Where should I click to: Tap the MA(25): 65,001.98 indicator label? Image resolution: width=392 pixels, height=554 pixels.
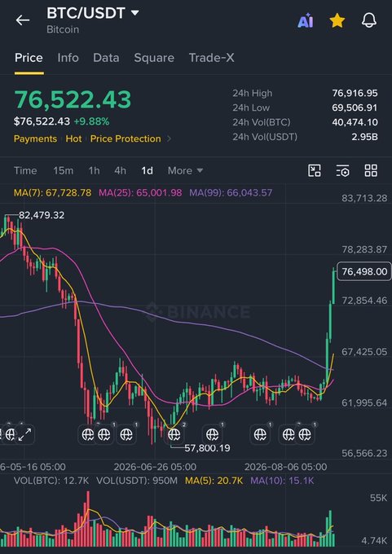pos(140,193)
